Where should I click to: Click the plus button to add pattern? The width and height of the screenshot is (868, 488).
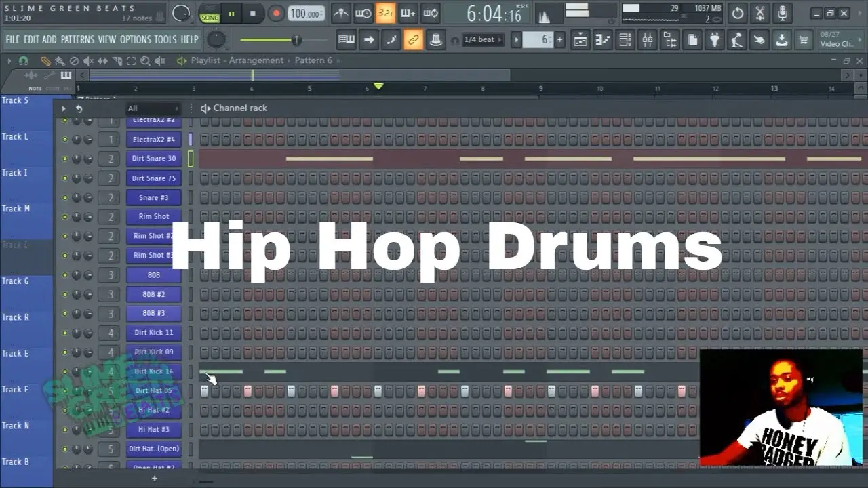(559, 40)
